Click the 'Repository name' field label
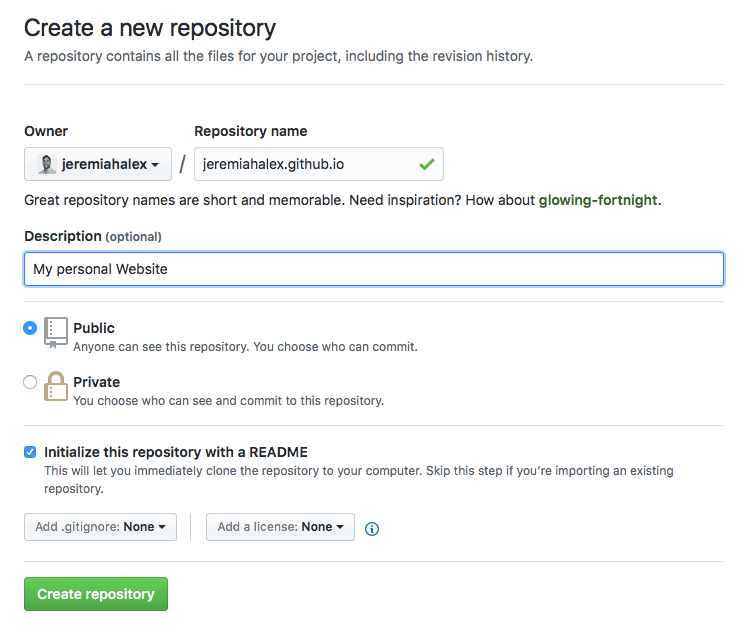The image size is (750, 635). 251,131
